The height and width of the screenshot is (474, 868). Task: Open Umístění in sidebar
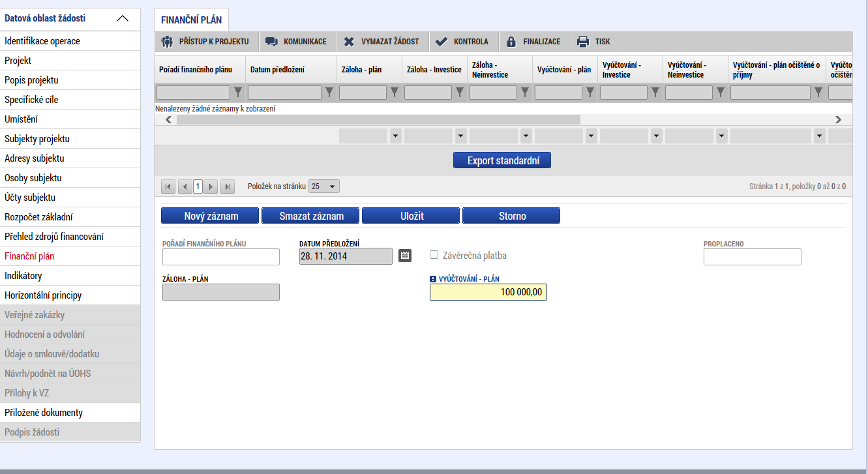(x=70, y=119)
